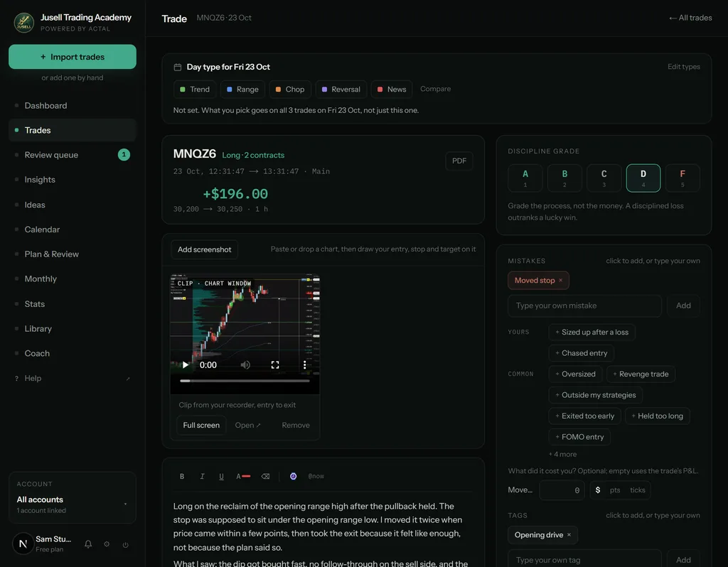728x567 pixels.
Task: Go back via All trades link
Action: click(690, 18)
